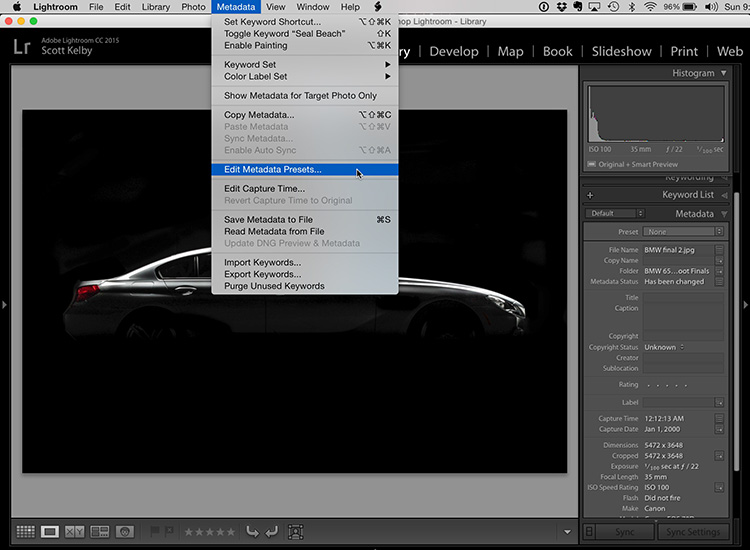Open the View menu
This screenshot has width=750, height=550.
pyautogui.click(x=276, y=7)
